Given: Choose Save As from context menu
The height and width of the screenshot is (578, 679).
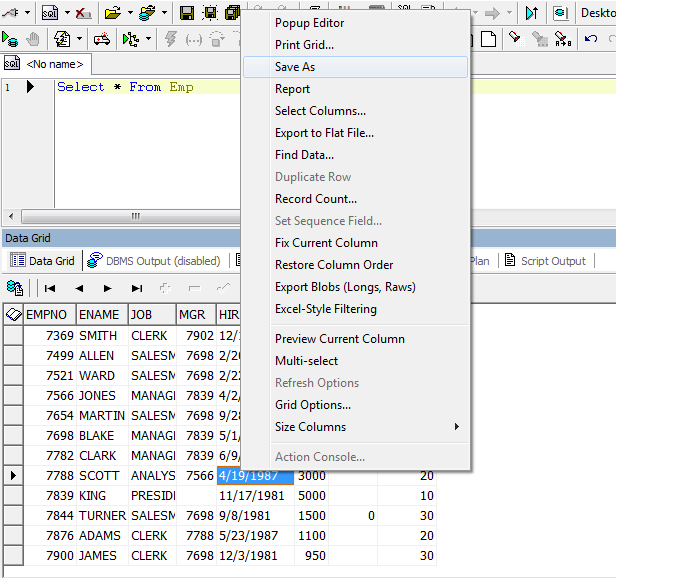Looking at the screenshot, I should click(x=295, y=67).
